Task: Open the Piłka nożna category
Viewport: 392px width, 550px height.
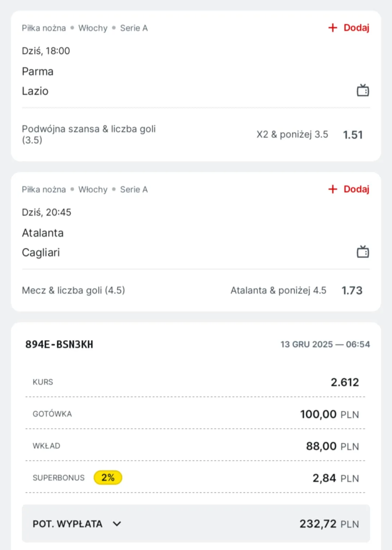Action: point(44,28)
